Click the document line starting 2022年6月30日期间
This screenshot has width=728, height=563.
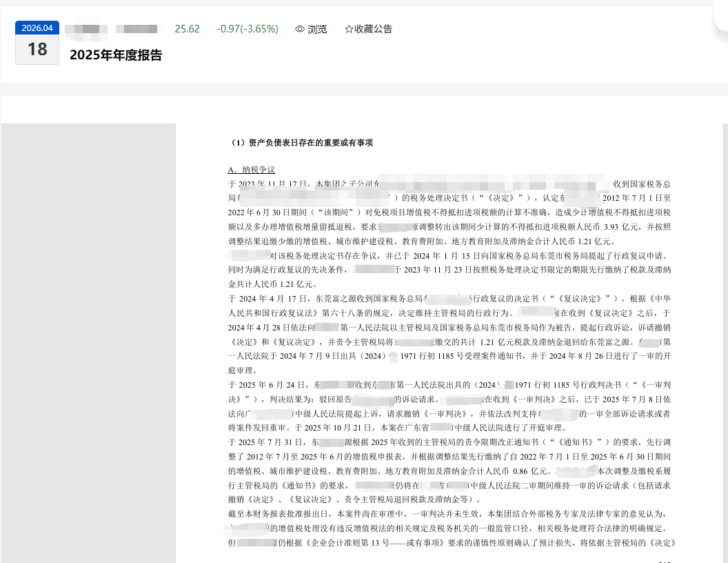point(449,213)
